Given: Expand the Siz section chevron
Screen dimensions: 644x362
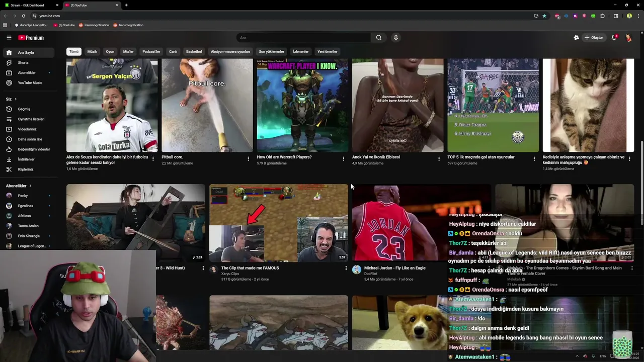Looking at the screenshot, I should (16, 99).
